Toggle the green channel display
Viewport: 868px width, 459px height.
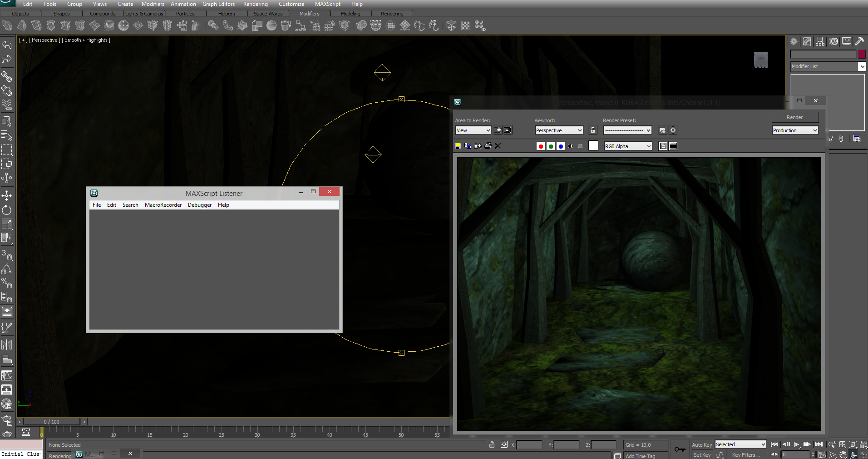(x=551, y=146)
